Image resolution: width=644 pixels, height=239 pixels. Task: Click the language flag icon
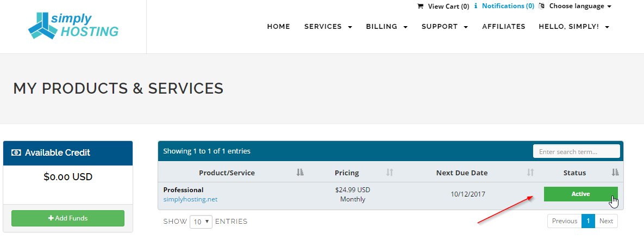point(541,6)
